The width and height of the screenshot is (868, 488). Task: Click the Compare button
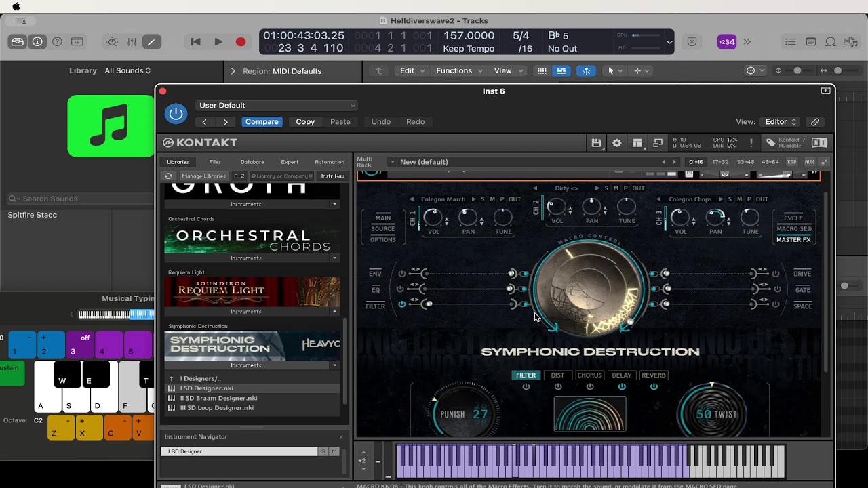click(262, 122)
